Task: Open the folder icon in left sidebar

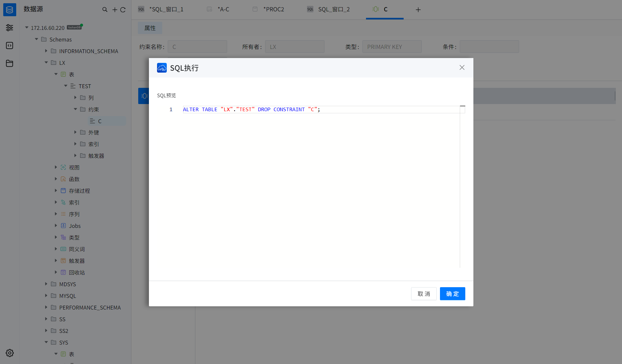Action: point(9,64)
